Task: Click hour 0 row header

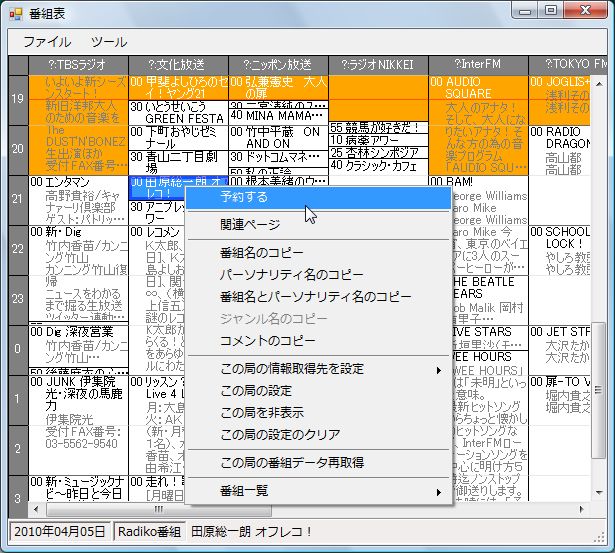Action: pos(18,349)
